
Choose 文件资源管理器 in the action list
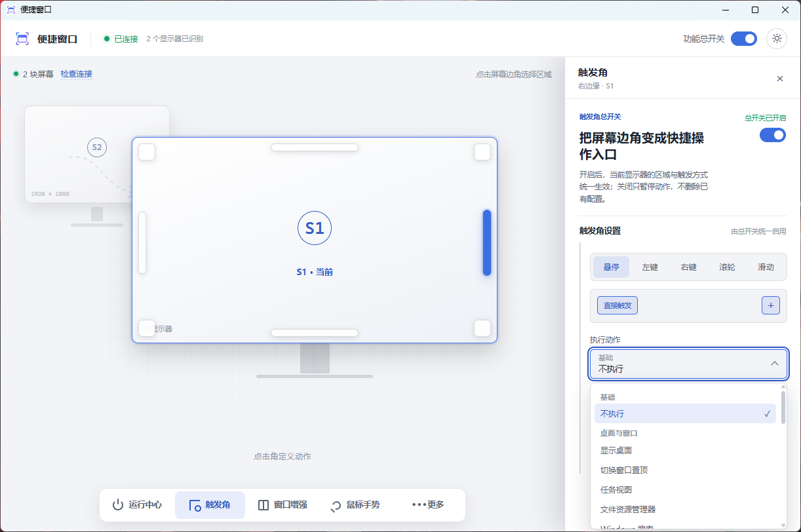tap(685, 509)
